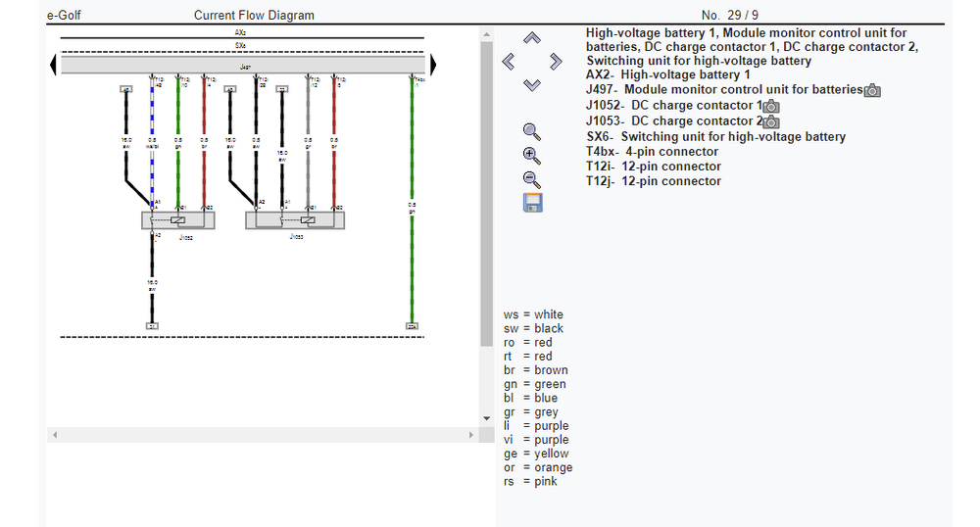Go to previous diagram page with left black arrow
Screen dimensions: 980x527
[53, 65]
